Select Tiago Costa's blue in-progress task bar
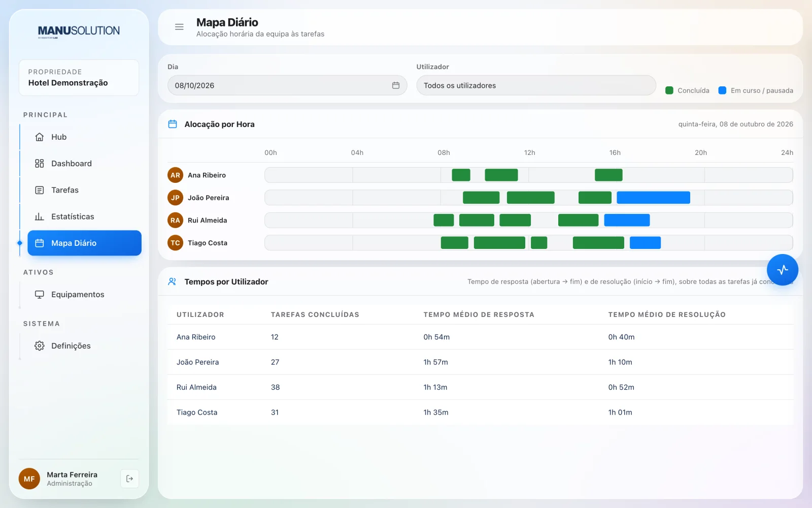Screen dimensions: 812x508 click(x=645, y=243)
